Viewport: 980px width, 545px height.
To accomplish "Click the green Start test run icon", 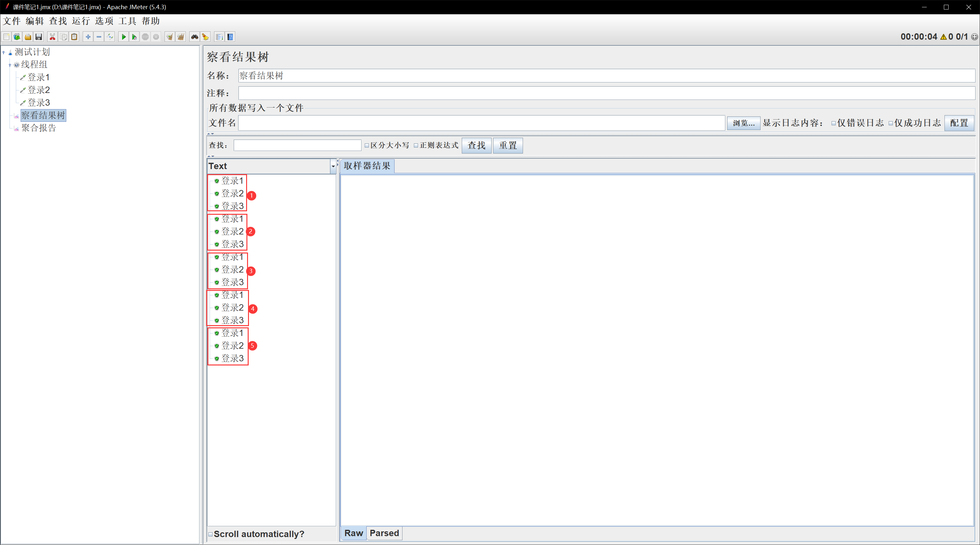I will coord(123,37).
